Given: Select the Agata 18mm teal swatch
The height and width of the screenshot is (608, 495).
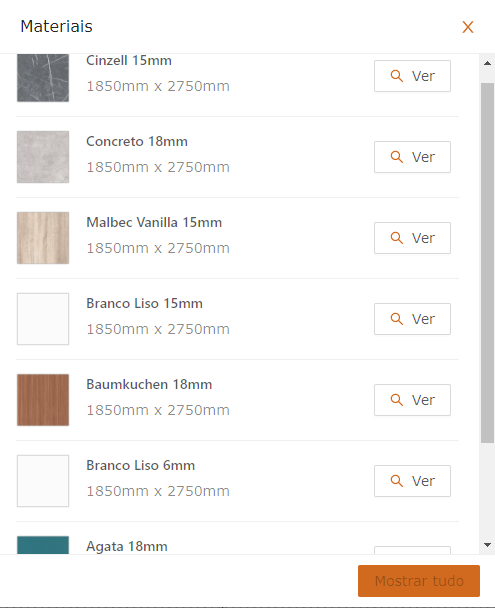Looking at the screenshot, I should coord(43,545).
